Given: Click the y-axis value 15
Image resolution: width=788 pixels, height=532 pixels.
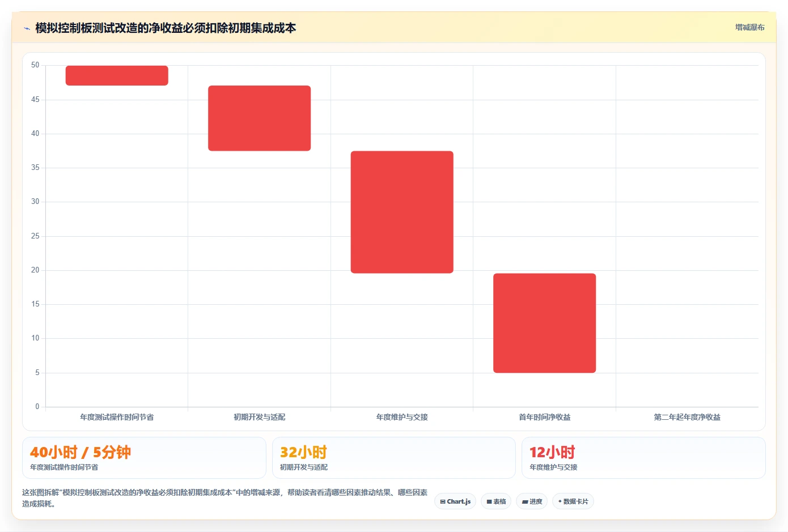Looking at the screenshot, I should tap(35, 304).
